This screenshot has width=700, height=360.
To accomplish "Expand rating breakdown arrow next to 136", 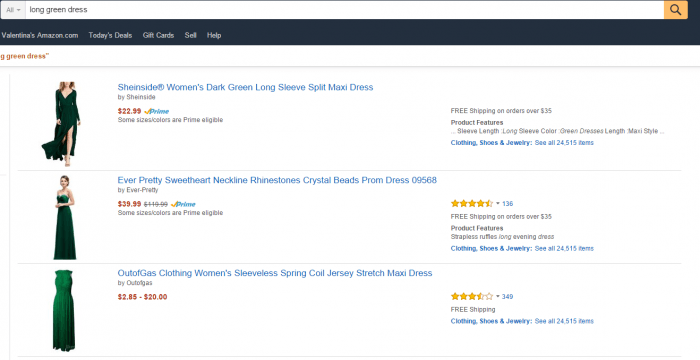I will 498,204.
